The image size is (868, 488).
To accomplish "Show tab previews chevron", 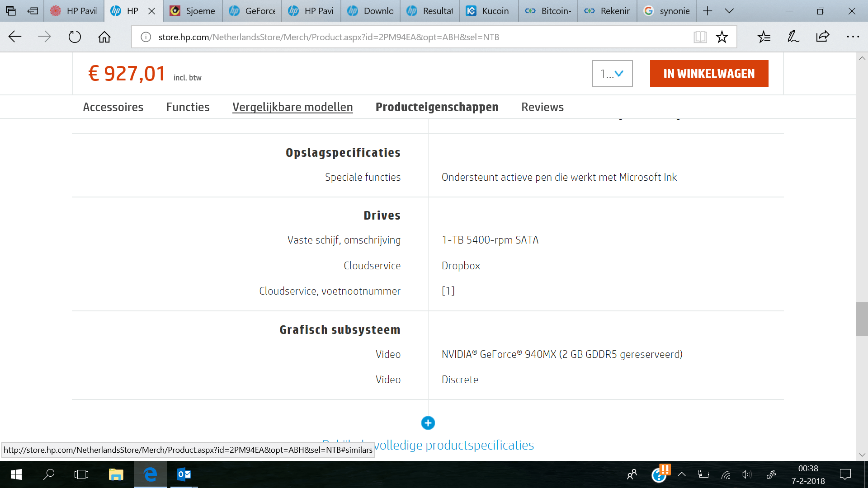I will click(x=729, y=11).
